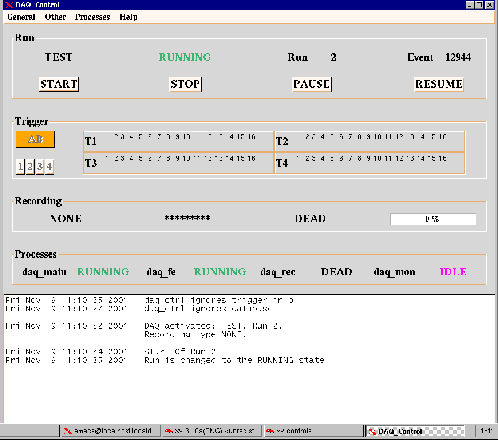
Task: Click the asterisks field in Recording
Action: pyautogui.click(x=187, y=218)
